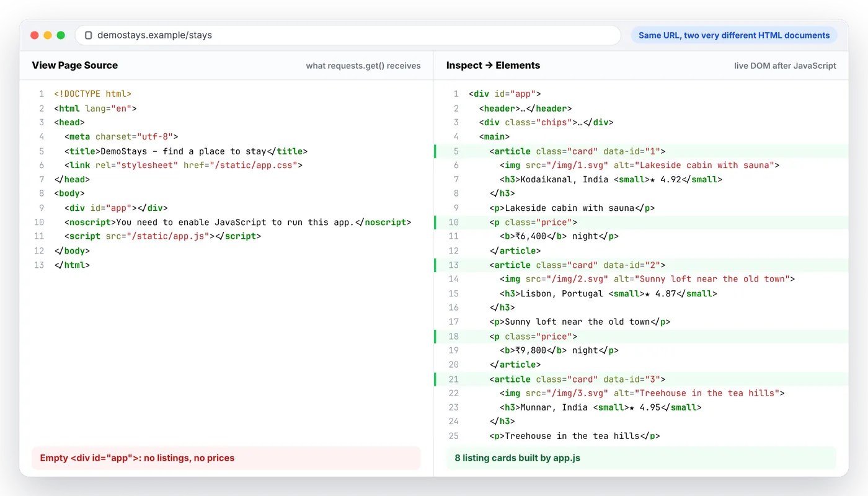This screenshot has height=496, width=868.
Task: Select the "Inspect → Elements" pane heading
Action: (493, 65)
